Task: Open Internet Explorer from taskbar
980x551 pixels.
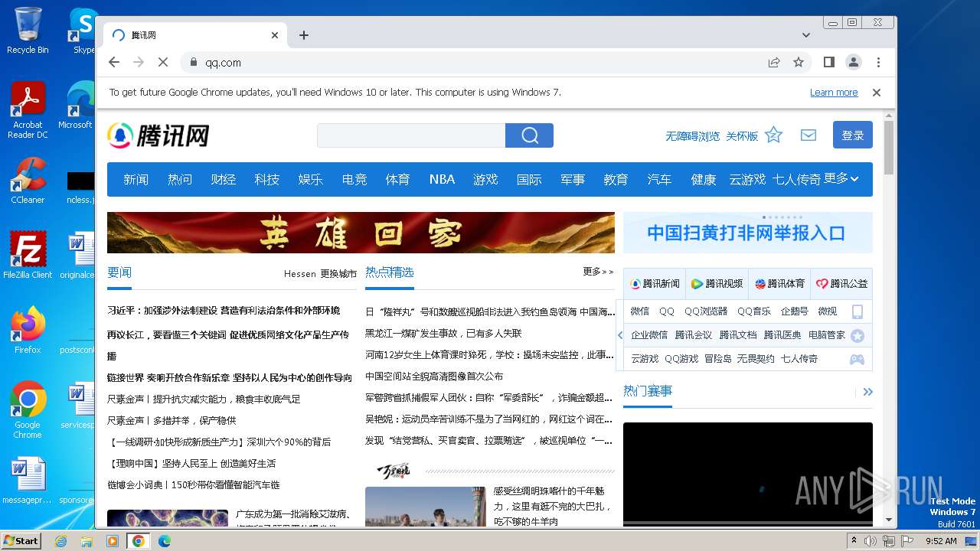Action: (x=60, y=541)
